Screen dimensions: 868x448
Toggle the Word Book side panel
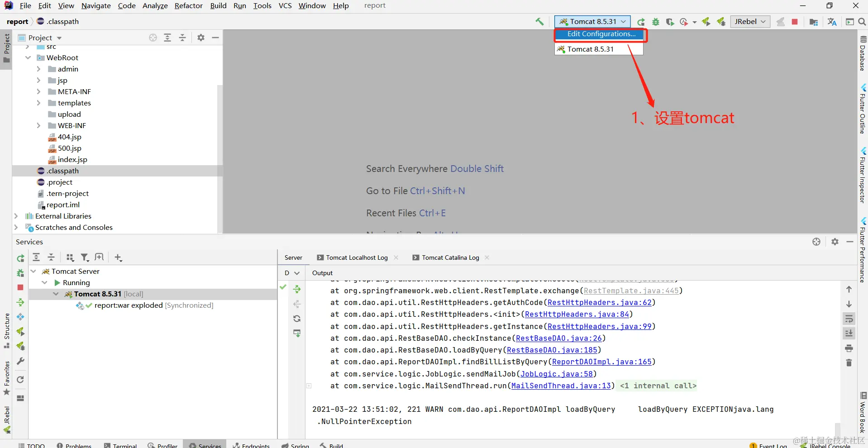[863, 414]
